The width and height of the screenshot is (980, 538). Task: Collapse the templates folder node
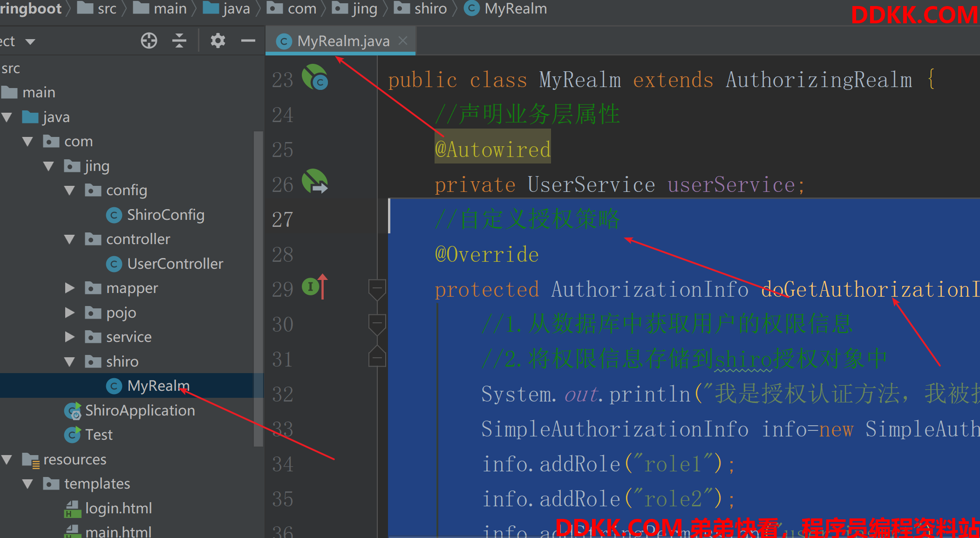pyautogui.click(x=27, y=484)
